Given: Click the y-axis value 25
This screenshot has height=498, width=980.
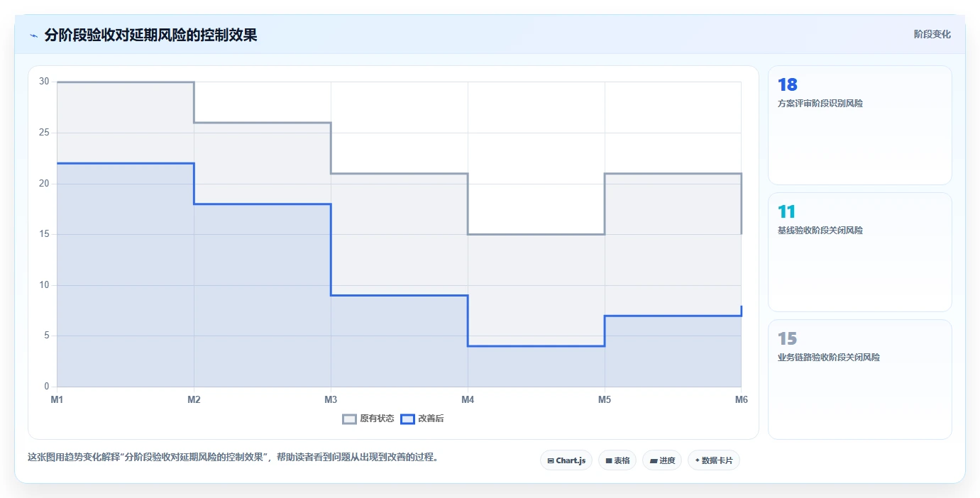Looking at the screenshot, I should click(x=44, y=133).
